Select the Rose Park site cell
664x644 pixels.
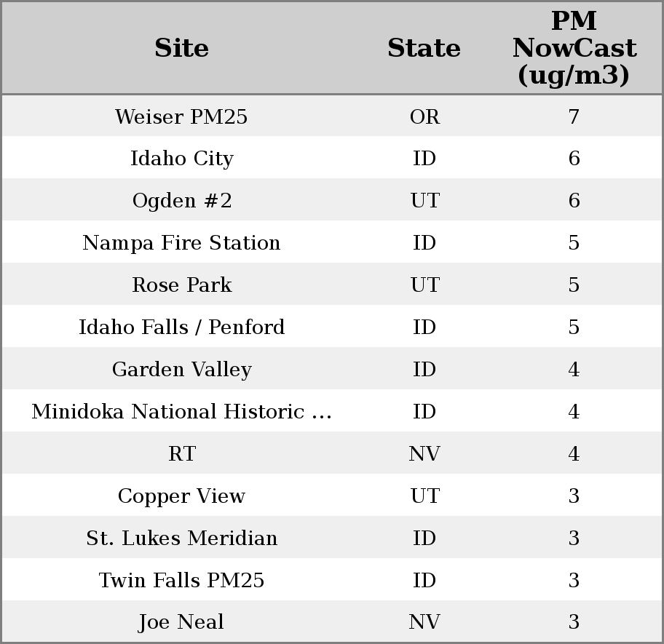pos(181,285)
